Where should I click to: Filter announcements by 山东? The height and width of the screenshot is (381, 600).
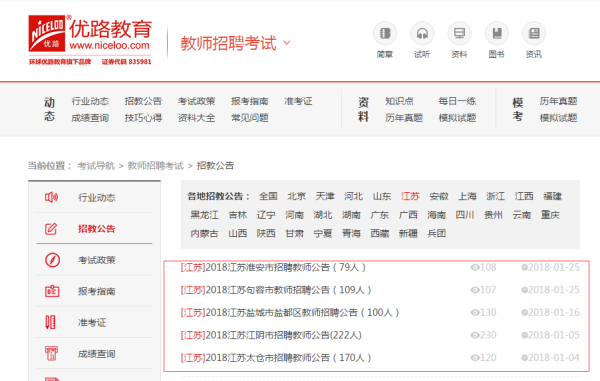pyautogui.click(x=382, y=196)
